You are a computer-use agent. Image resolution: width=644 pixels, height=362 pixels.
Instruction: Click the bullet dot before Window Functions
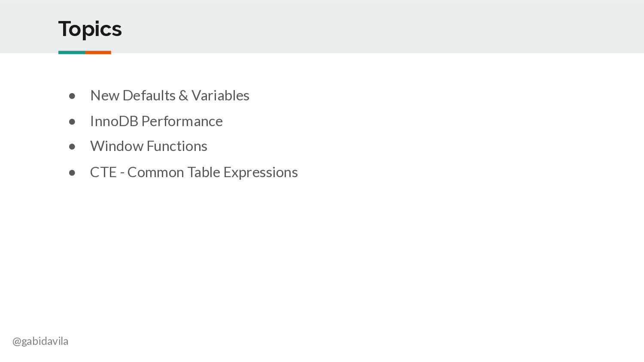click(x=72, y=147)
